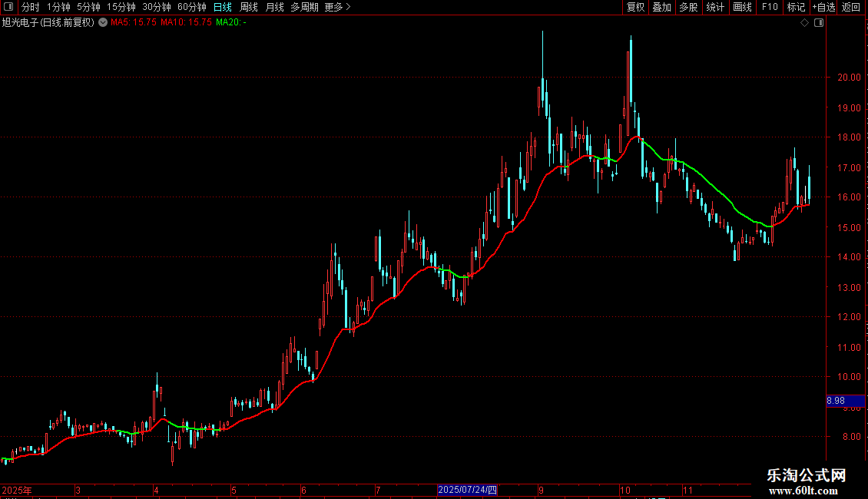Open the 统计 statistics tool
The width and height of the screenshot is (868, 499).
715,7
